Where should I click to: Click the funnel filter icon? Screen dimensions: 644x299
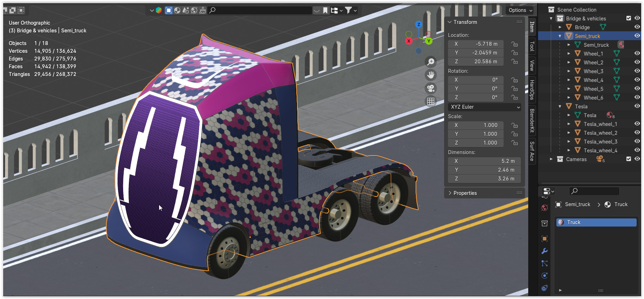pyautogui.click(x=348, y=10)
